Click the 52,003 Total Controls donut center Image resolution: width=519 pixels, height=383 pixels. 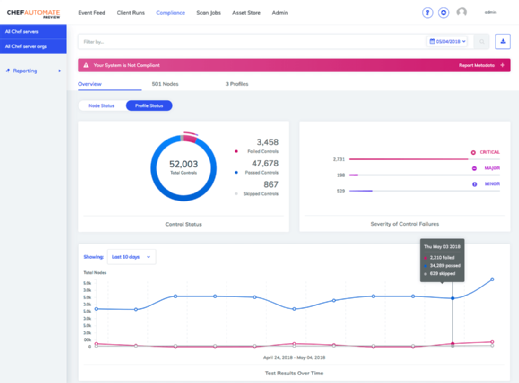pyautogui.click(x=184, y=168)
